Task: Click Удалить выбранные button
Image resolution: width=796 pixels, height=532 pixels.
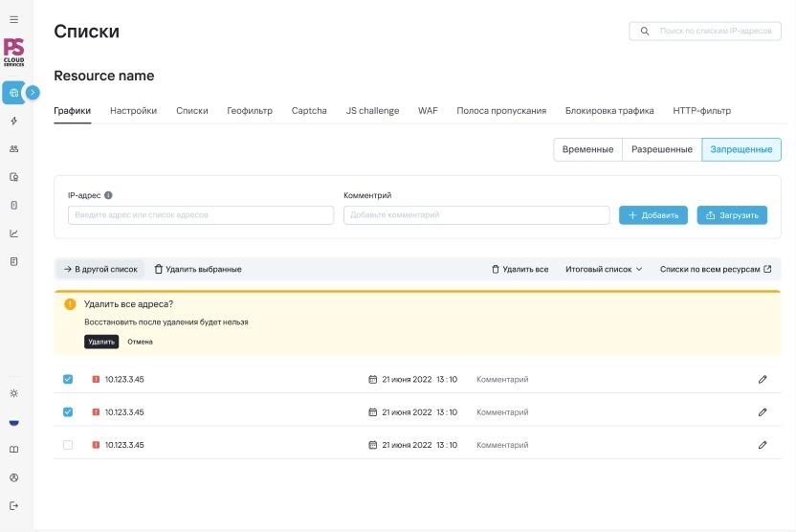Action: 198,269
